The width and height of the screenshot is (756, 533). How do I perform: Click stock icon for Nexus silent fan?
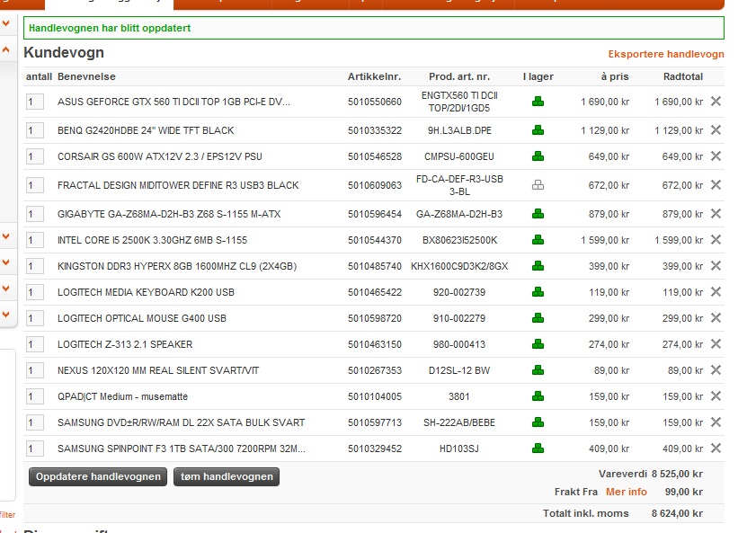tap(538, 369)
